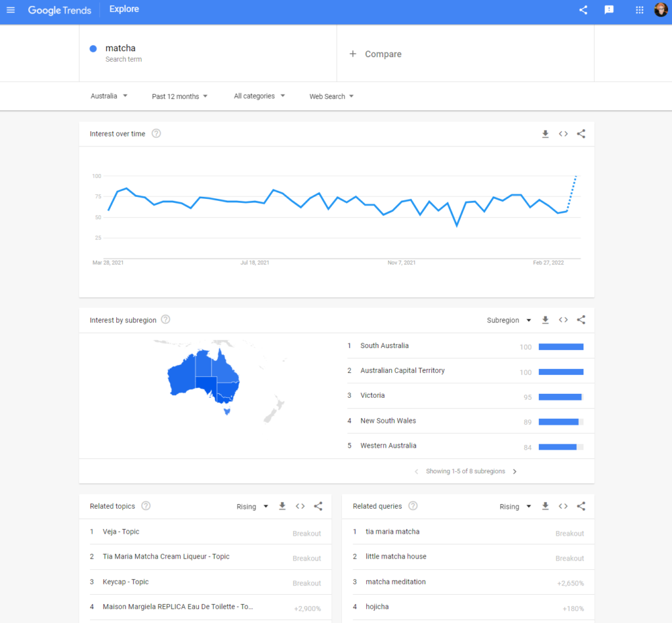
Task: Show help for Related topics
Action: coord(146,505)
